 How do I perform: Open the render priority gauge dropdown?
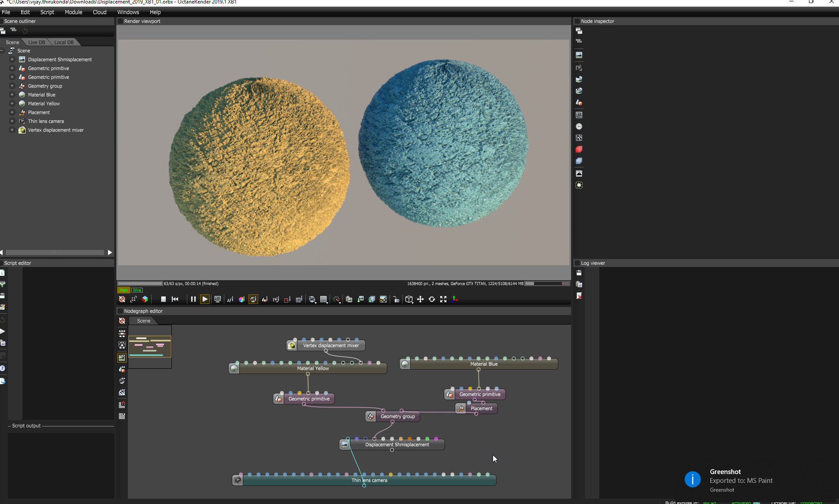pos(337,300)
